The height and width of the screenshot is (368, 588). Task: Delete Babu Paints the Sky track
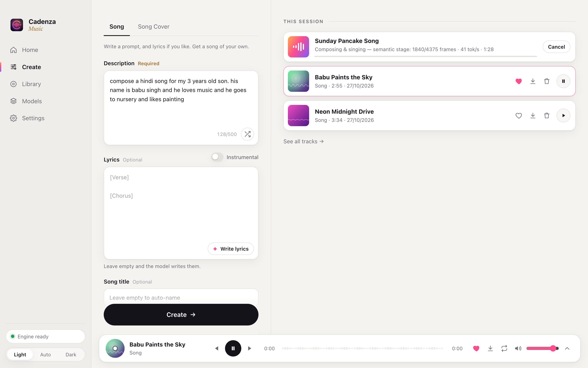pyautogui.click(x=547, y=81)
